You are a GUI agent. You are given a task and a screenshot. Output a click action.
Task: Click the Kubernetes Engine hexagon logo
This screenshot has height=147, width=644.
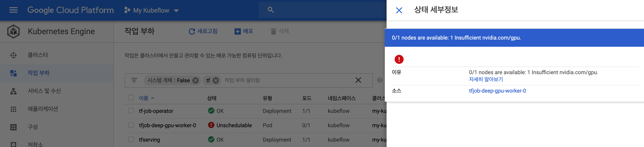(13, 31)
